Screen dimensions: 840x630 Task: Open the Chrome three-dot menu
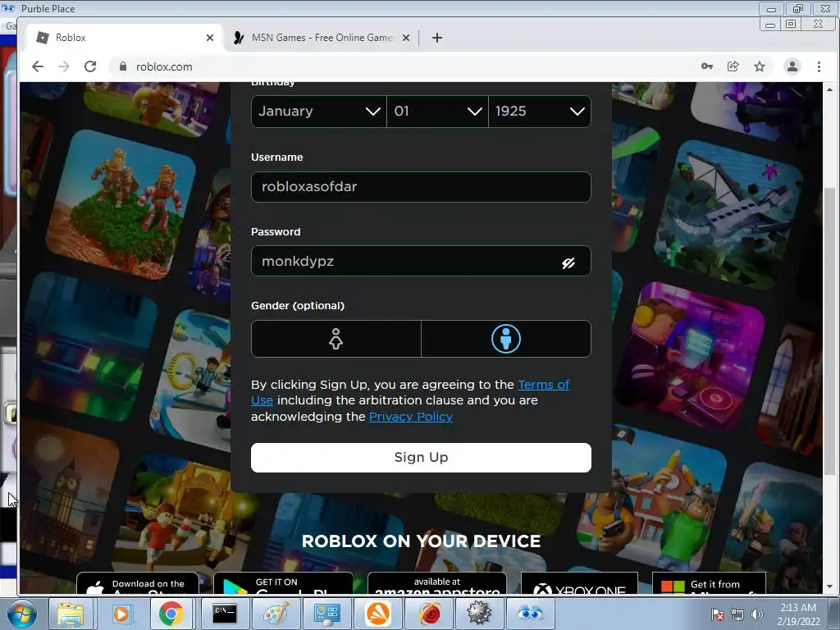pos(819,66)
